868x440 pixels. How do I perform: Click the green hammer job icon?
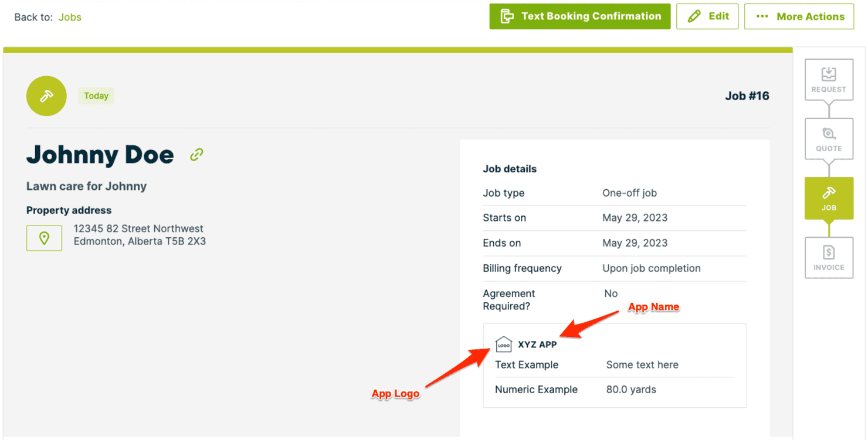point(46,96)
